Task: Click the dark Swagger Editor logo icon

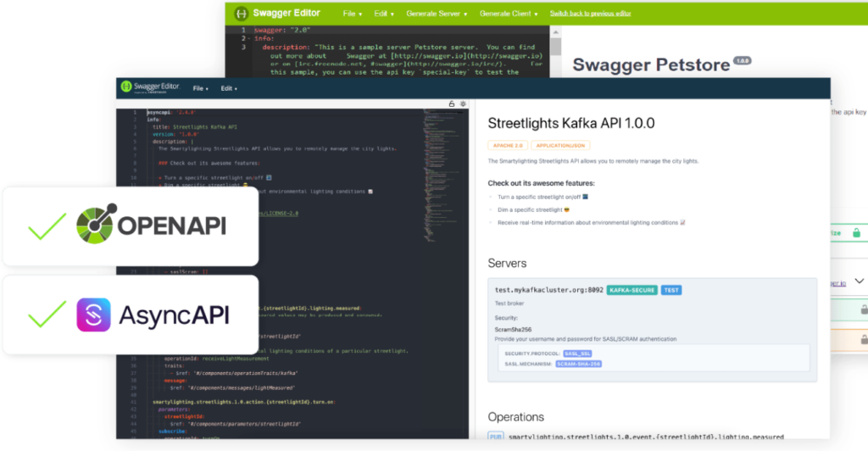Action: point(125,87)
